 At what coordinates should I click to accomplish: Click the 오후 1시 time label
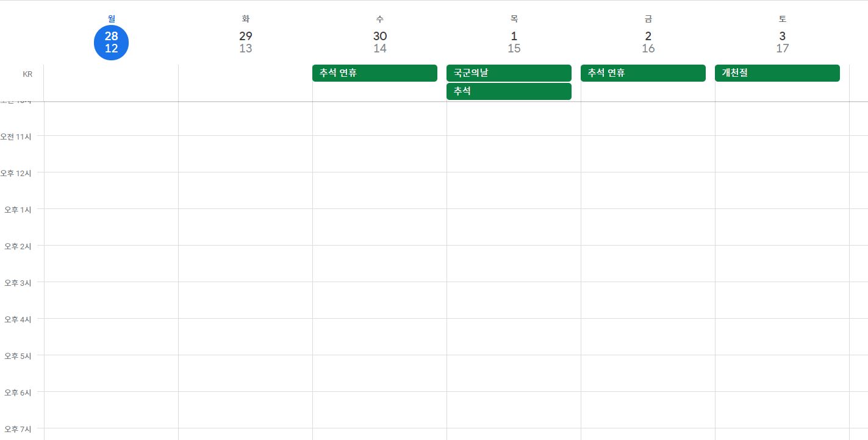coord(18,210)
